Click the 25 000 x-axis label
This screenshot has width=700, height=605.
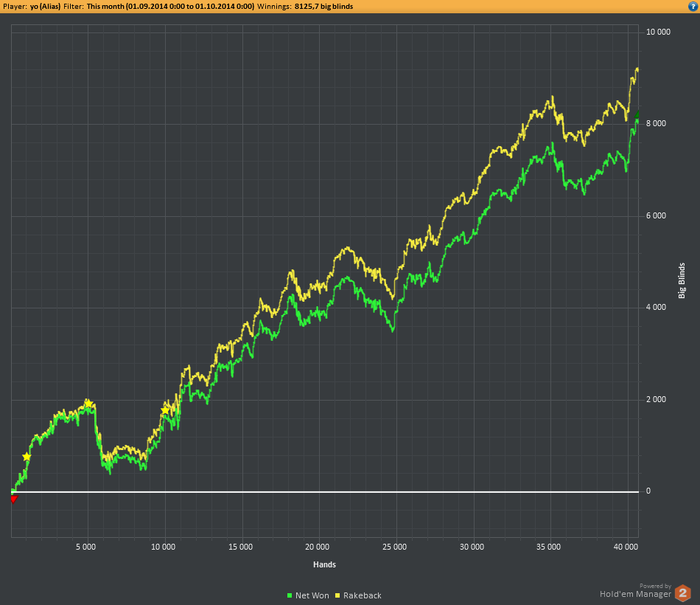click(395, 547)
